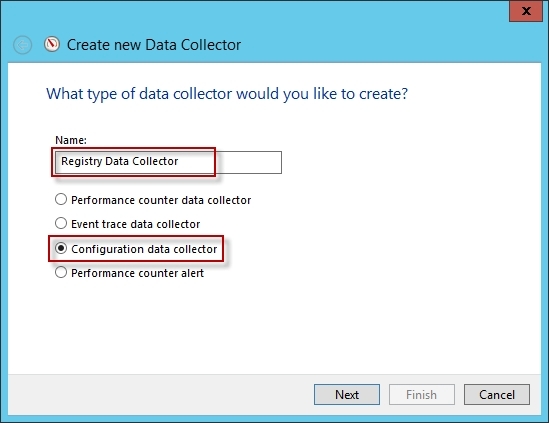549x423 pixels.
Task: Pick the Performance counter alert radio button
Action: 61,272
